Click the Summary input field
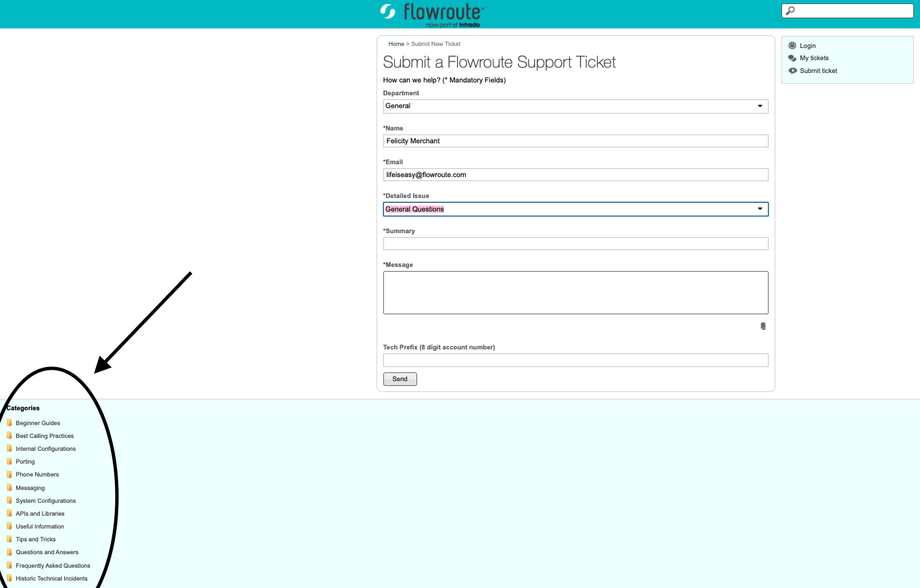 click(x=575, y=243)
